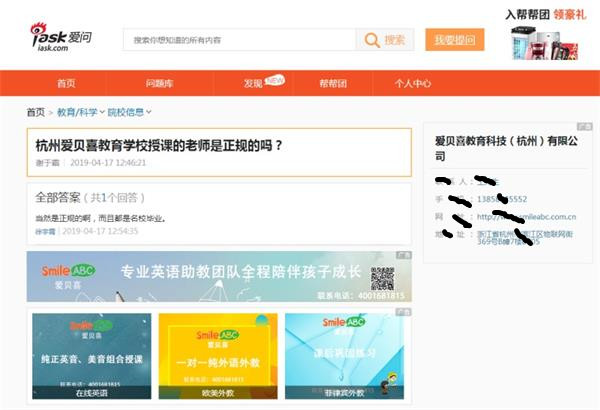Open the 问题库 navigation tab
The height and width of the screenshot is (410, 600).
tap(159, 83)
